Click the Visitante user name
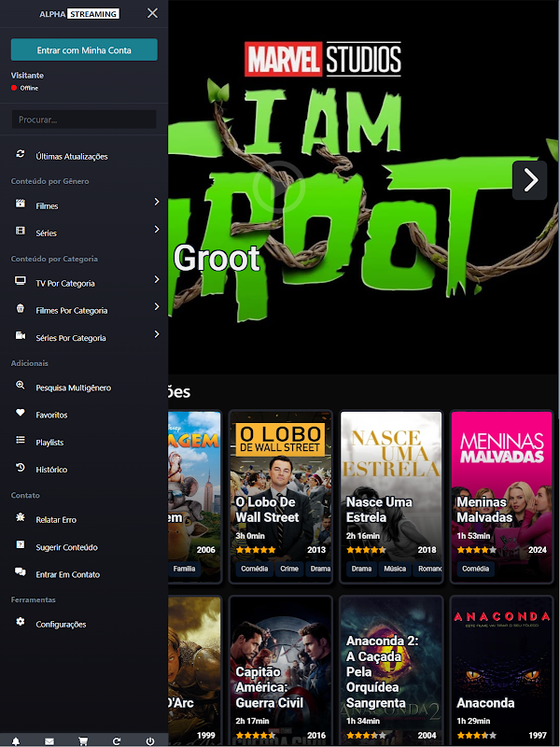 [x=27, y=76]
